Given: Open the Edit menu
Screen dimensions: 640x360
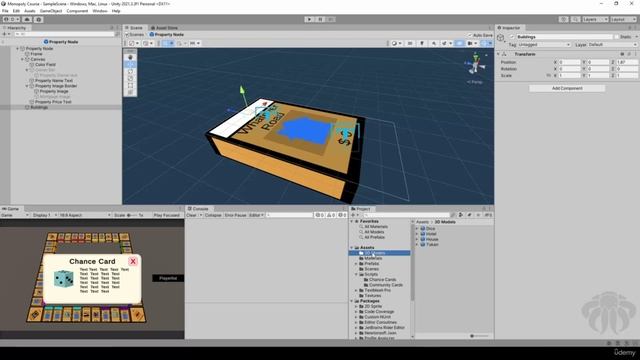Looking at the screenshot, I should point(16,11).
